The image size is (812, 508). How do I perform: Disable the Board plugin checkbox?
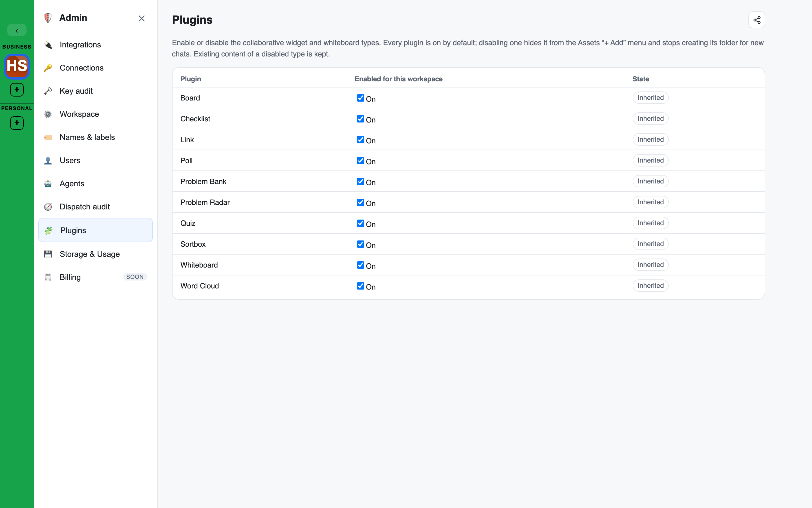point(360,98)
